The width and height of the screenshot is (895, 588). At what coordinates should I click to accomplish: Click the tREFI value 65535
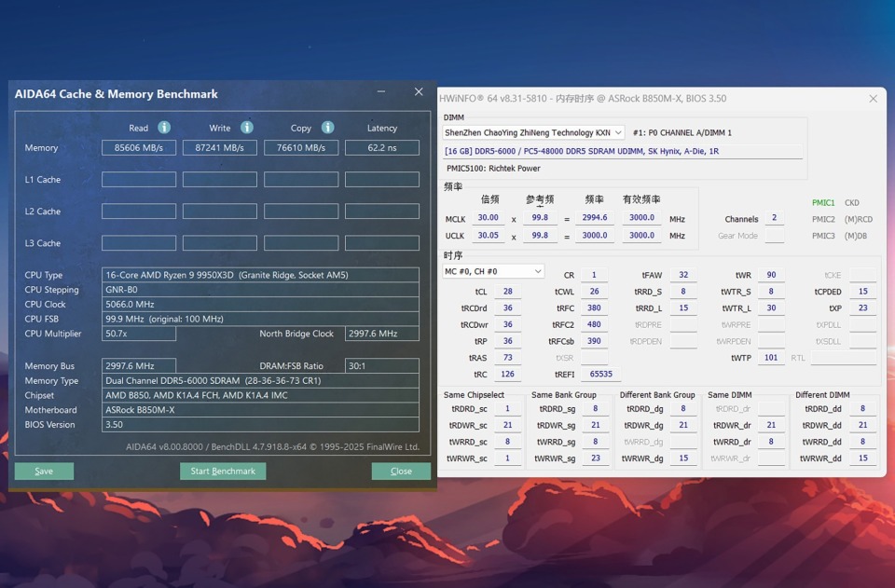[601, 375]
